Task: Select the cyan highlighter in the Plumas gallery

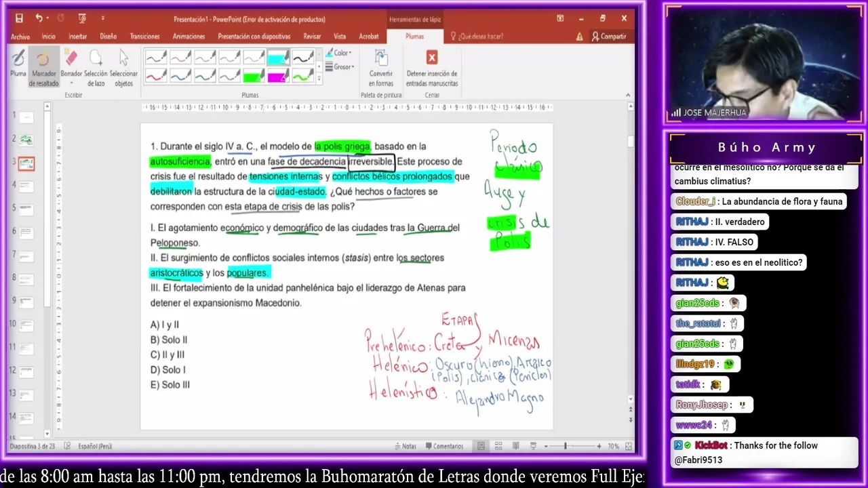Action: click(278, 58)
